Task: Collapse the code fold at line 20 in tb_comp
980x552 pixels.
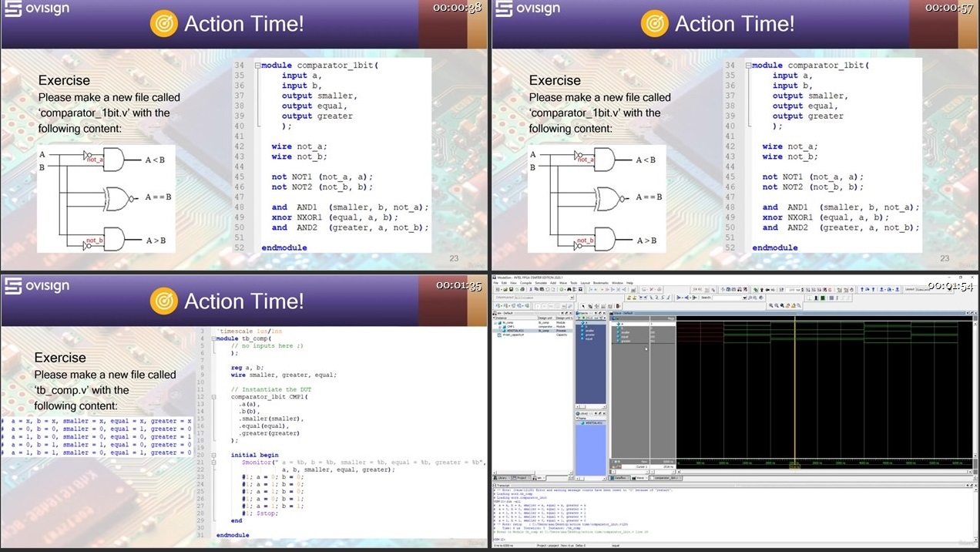Action: click(x=213, y=455)
